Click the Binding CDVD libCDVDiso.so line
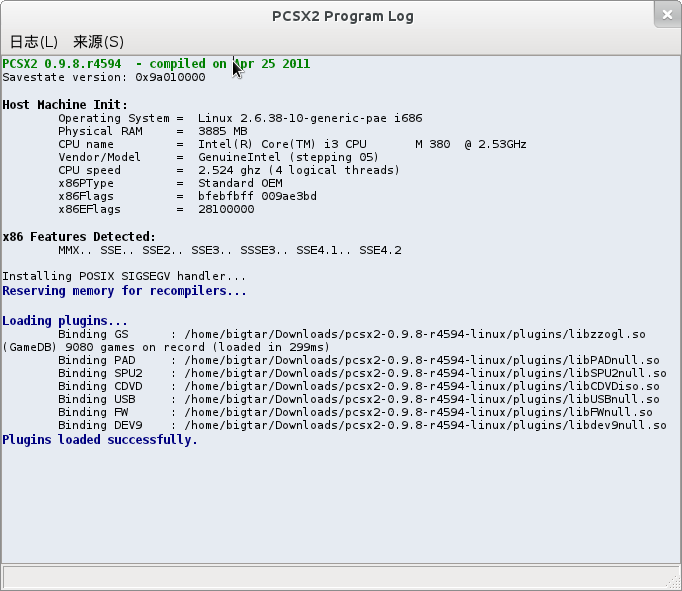 (x=359, y=386)
